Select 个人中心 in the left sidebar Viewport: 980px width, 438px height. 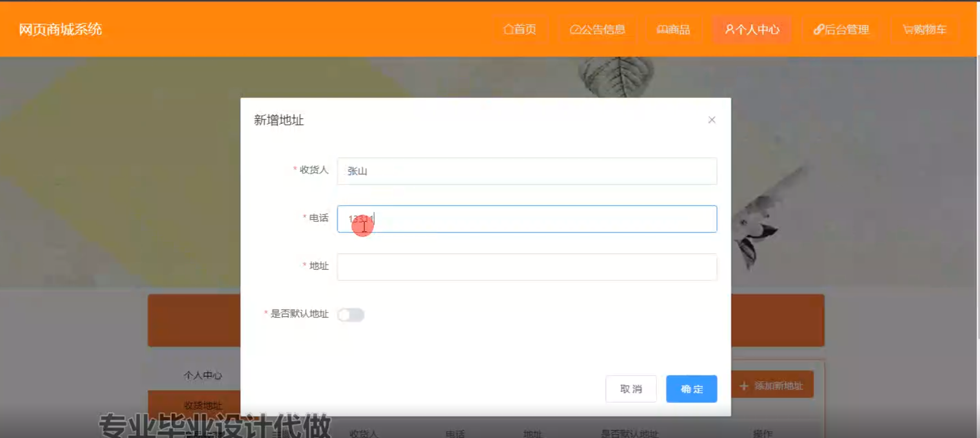coord(203,376)
